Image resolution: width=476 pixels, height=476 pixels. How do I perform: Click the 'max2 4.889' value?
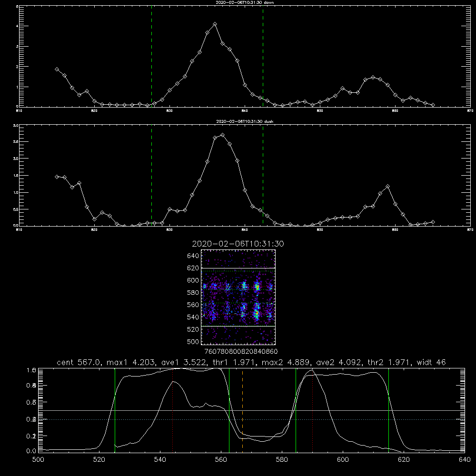[x=286, y=362]
